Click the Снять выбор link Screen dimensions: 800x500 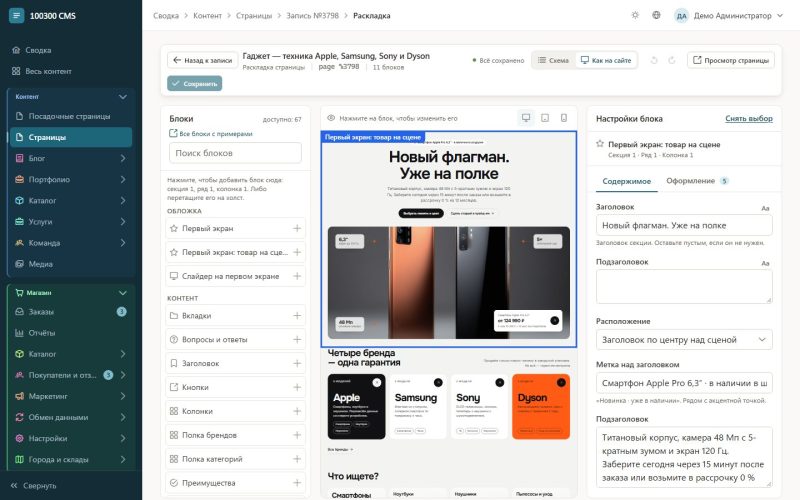(x=748, y=119)
